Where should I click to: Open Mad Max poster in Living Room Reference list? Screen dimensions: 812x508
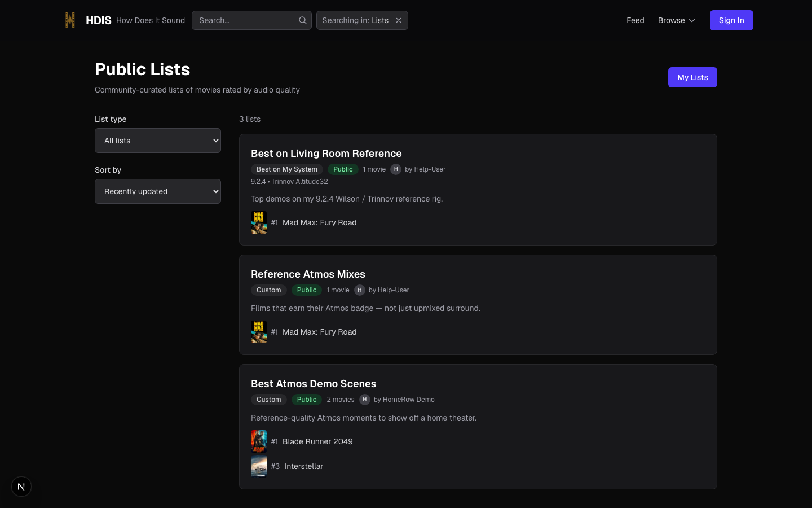point(259,222)
